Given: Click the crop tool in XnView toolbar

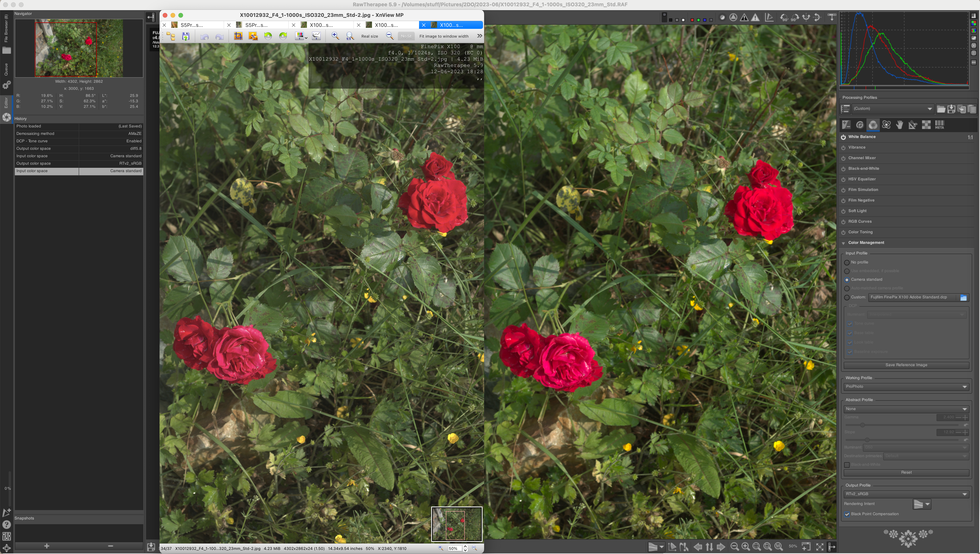Looking at the screenshot, I should tap(238, 36).
